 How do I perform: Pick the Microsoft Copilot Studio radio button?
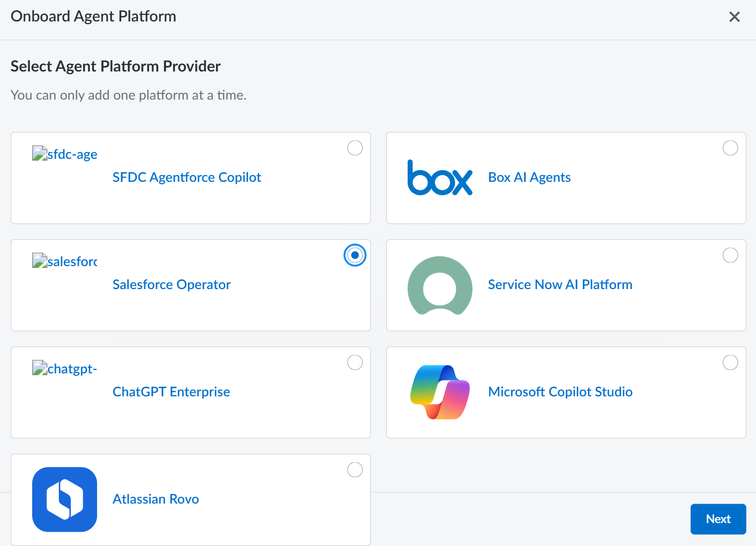730,363
